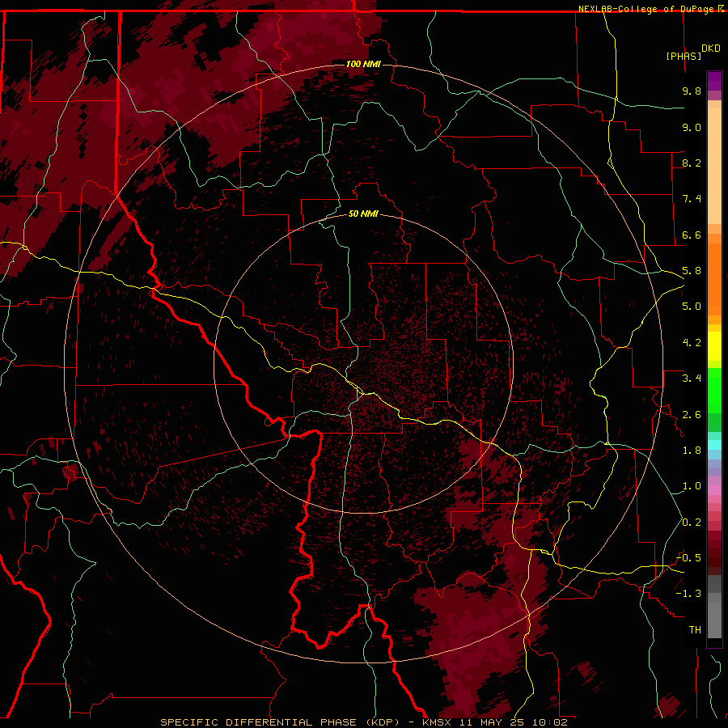Click the purple band atop the color scale
This screenshot has width=728, height=728.
714,81
